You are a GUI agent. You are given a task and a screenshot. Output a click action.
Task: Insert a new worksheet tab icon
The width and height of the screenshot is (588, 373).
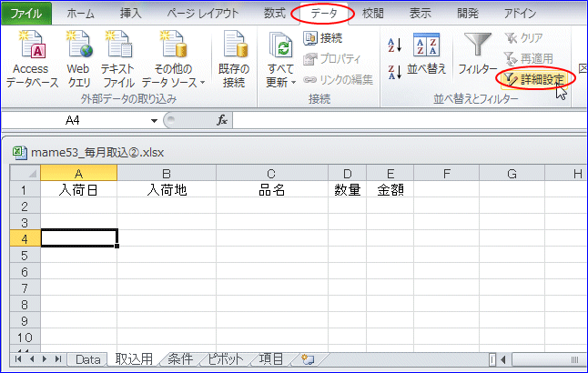308,359
